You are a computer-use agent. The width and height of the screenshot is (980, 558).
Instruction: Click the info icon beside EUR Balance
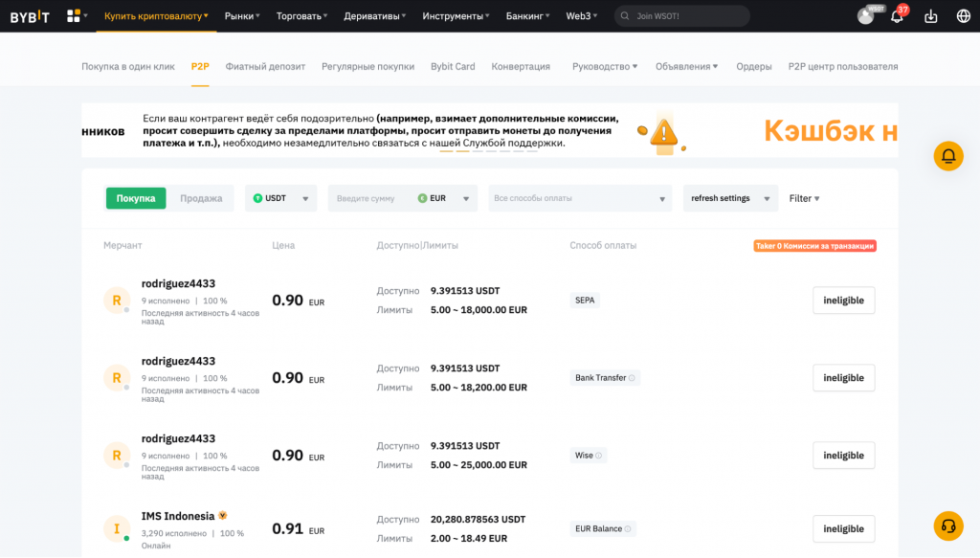pos(628,528)
